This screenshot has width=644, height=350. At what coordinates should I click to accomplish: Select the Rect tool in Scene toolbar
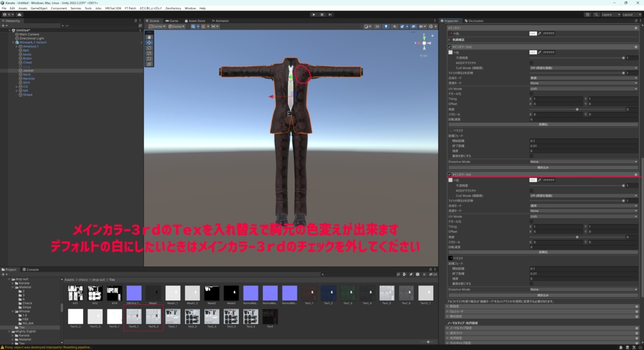149,58
